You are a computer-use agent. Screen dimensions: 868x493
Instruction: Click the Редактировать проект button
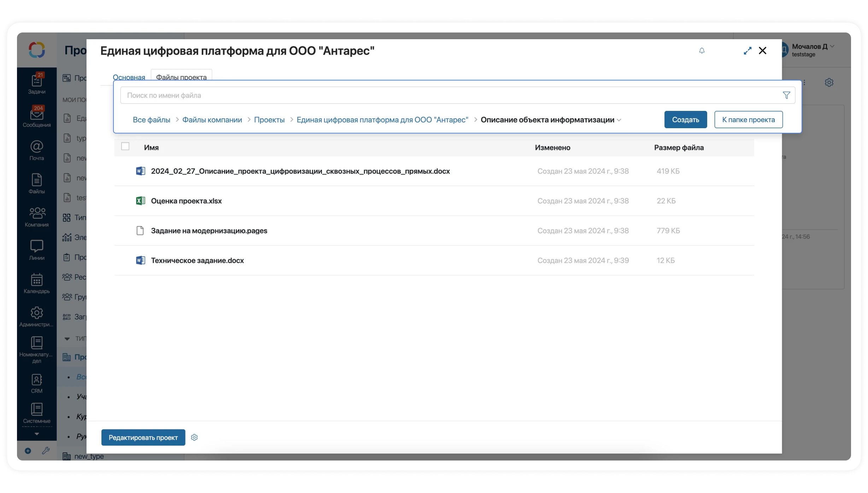[x=143, y=437]
